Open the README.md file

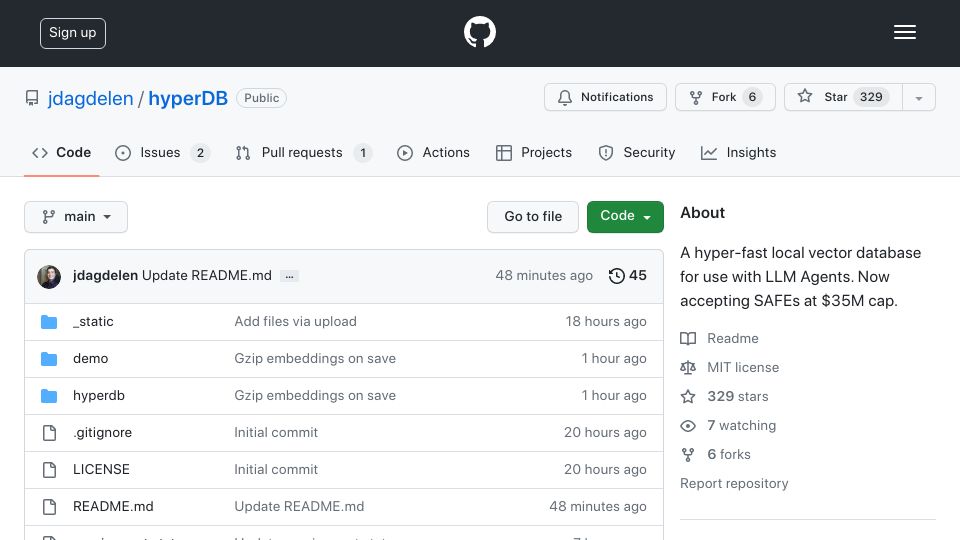[x=113, y=506]
